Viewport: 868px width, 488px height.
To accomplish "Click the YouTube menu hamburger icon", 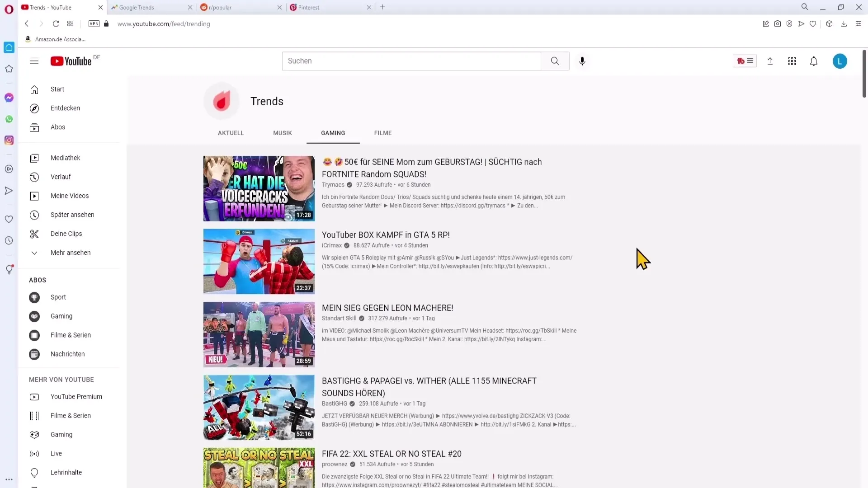I will click(x=34, y=61).
